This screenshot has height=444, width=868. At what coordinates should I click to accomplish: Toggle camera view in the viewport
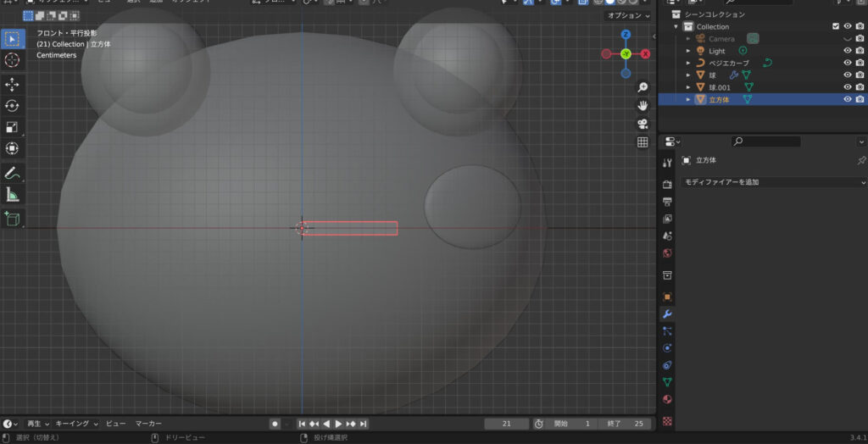(x=643, y=124)
